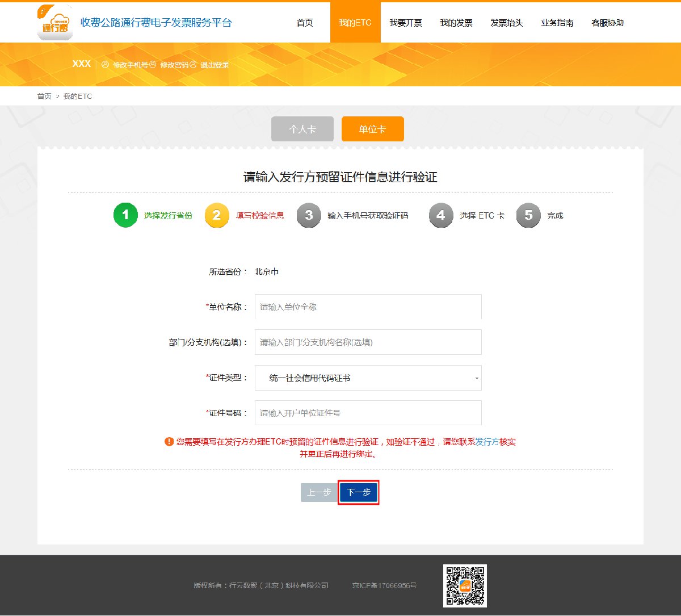Click the gray step 3 circle icon
Viewport: 681px width, 616px height.
click(x=309, y=215)
